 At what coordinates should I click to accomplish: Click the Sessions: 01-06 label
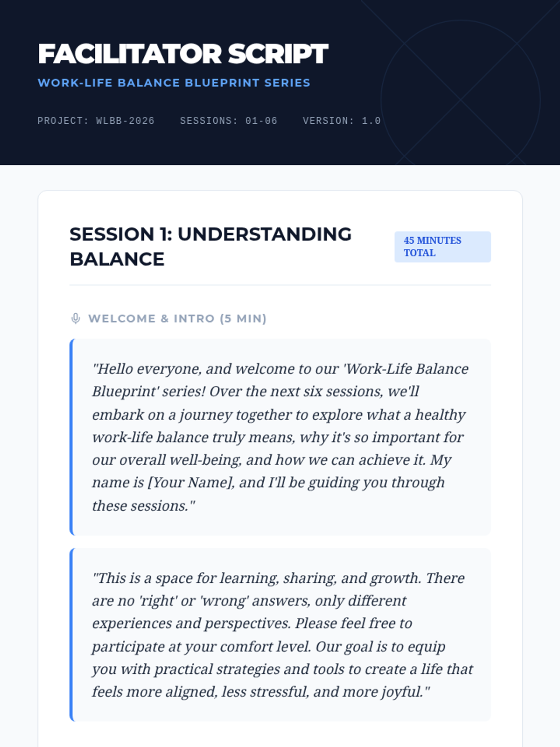(229, 121)
